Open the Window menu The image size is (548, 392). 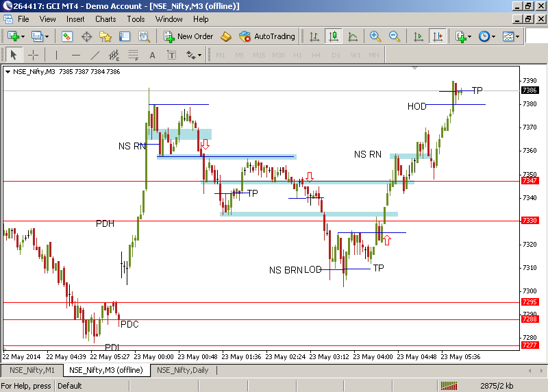pos(169,19)
